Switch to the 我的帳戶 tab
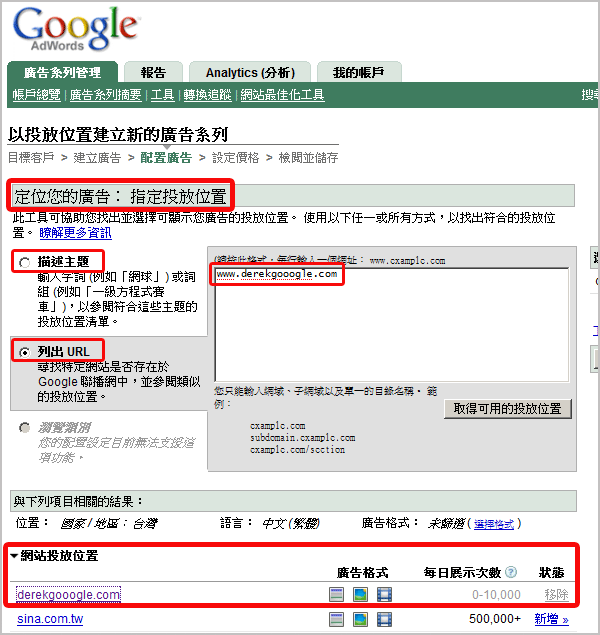 (x=359, y=72)
